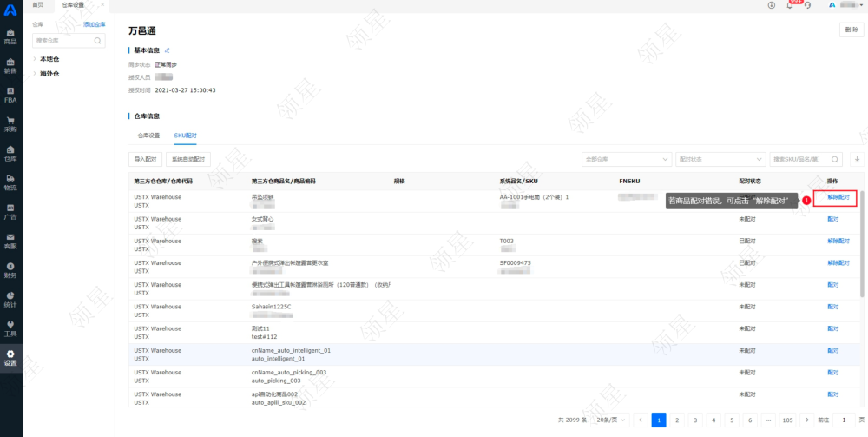Open the 全部仓库 warehouse dropdown
Viewport: 868px width, 437px height.
tap(626, 160)
